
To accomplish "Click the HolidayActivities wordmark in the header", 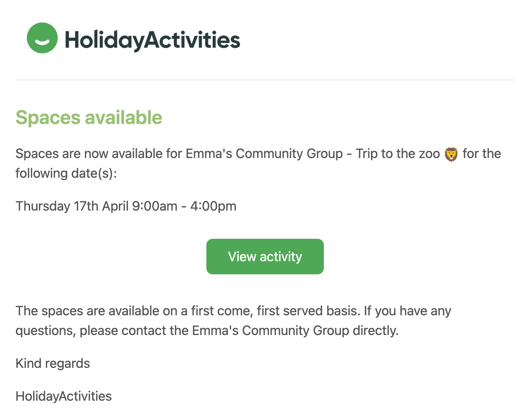I will [152, 40].
